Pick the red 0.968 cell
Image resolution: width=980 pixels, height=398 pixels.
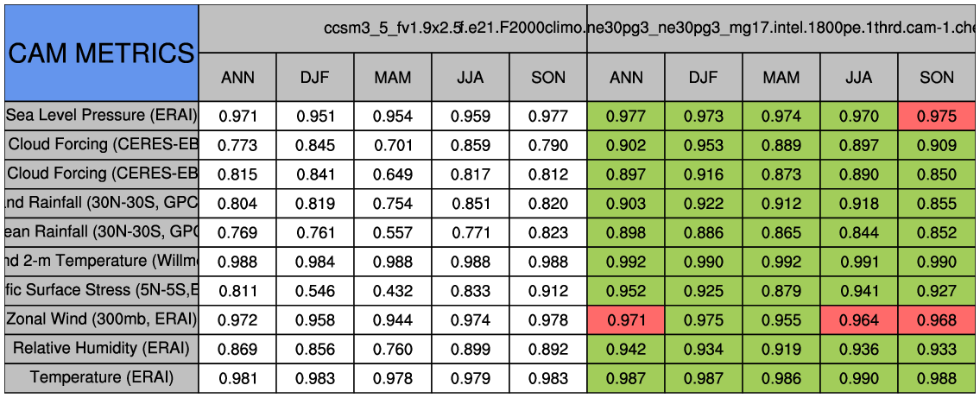pos(937,320)
